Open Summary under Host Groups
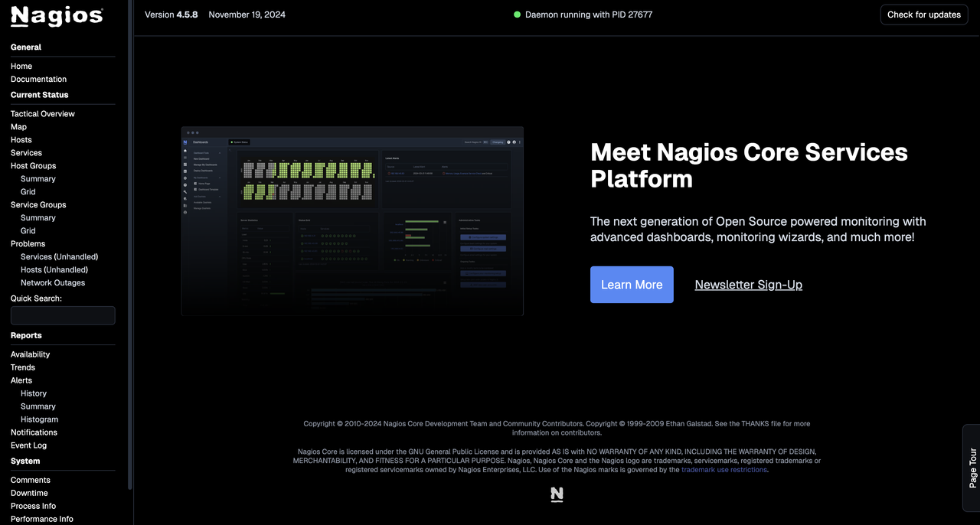Viewport: 980px width, 525px height. tap(38, 178)
